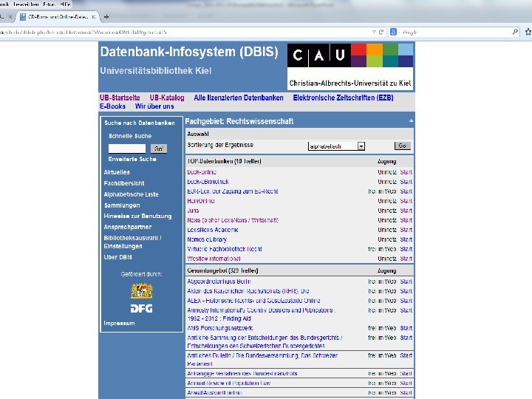Open Elektronische Zeitschriften (EZB)
The width and height of the screenshot is (532, 399).
click(x=343, y=98)
